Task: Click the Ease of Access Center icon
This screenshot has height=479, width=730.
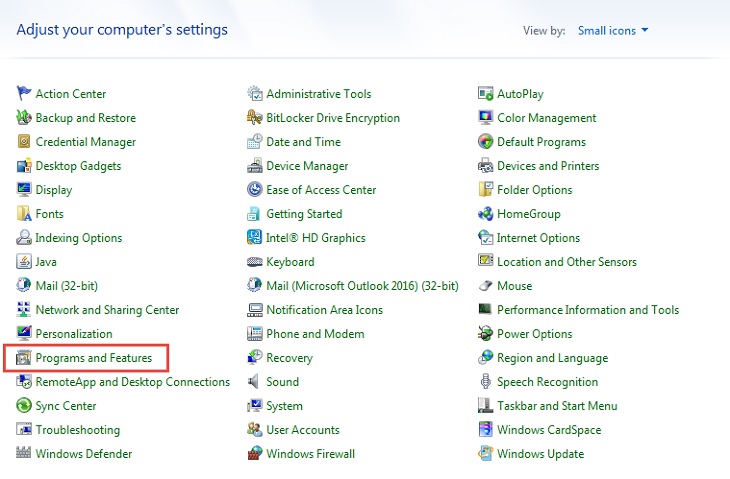Action: 255,189
